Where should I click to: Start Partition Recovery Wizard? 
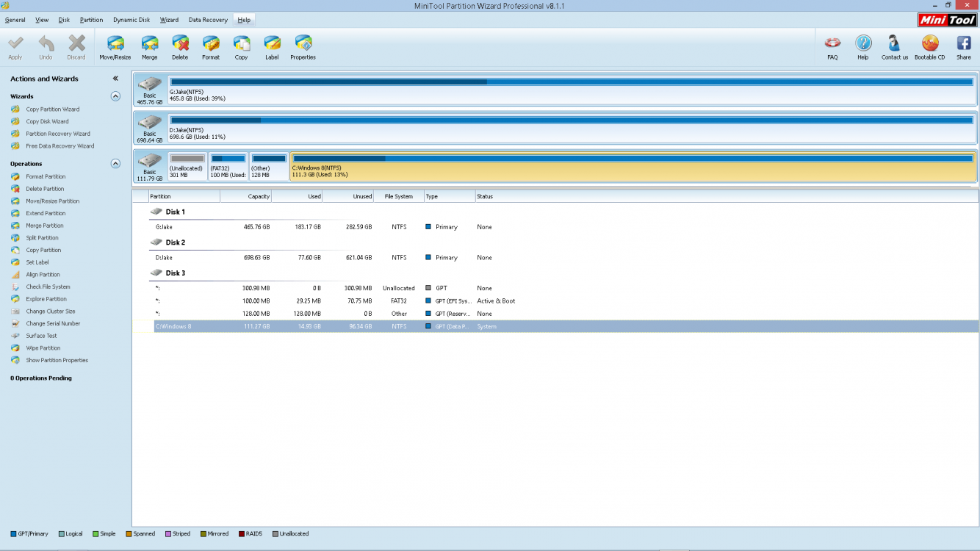(58, 134)
